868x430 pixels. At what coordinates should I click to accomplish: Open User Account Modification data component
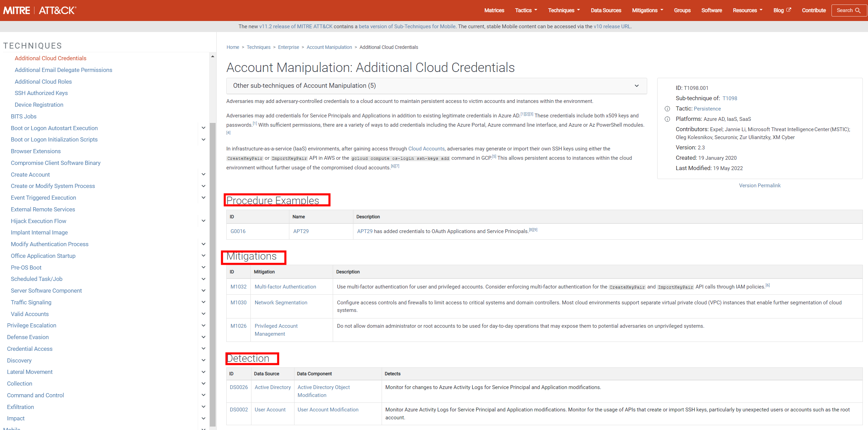pyautogui.click(x=328, y=410)
